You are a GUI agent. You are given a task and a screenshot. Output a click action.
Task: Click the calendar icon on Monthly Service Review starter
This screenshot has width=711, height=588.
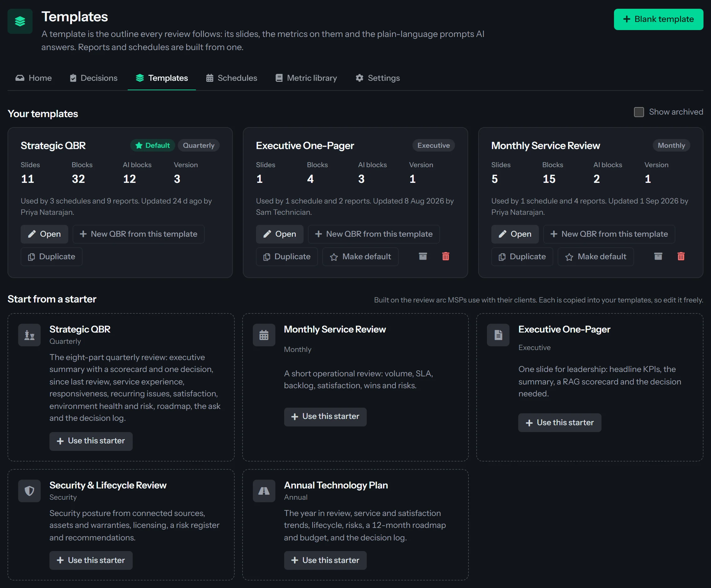click(264, 335)
